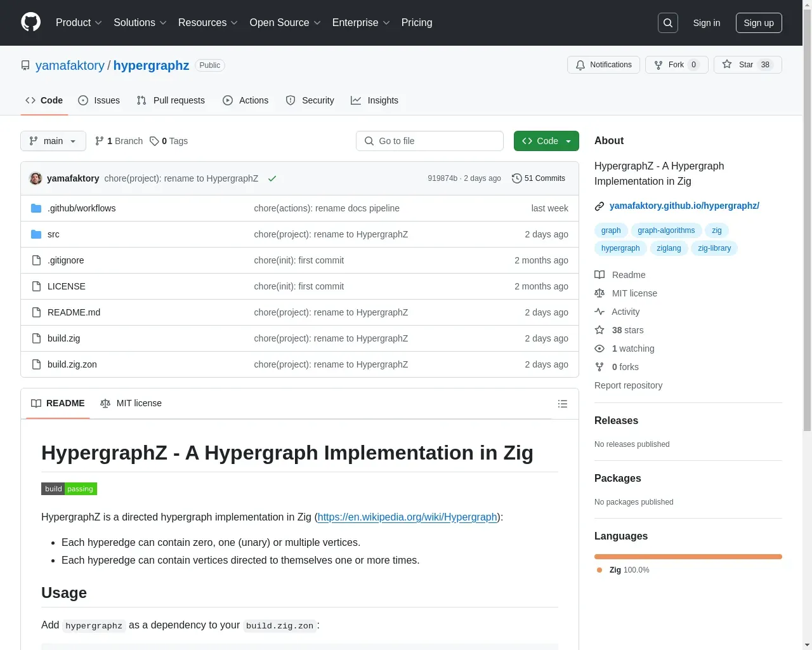This screenshot has height=650, width=812.
Task: Click the bell icon in Notifications
Action: pyautogui.click(x=580, y=65)
